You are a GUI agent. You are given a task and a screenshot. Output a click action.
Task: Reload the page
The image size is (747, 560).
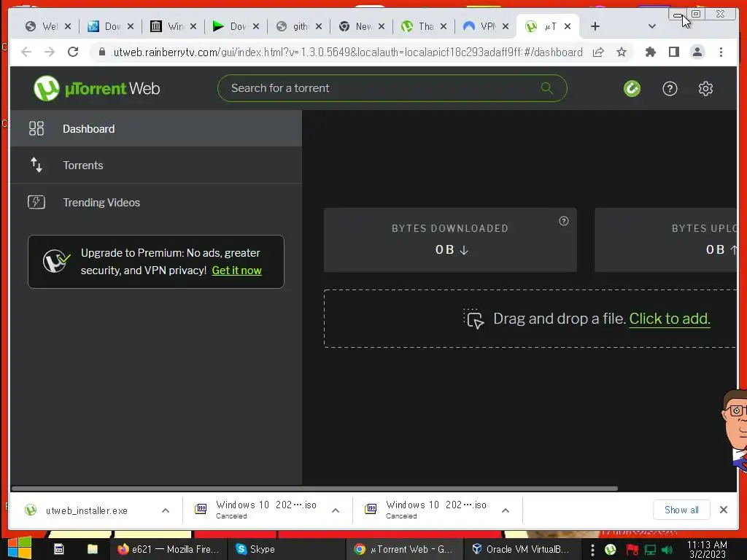tap(73, 52)
